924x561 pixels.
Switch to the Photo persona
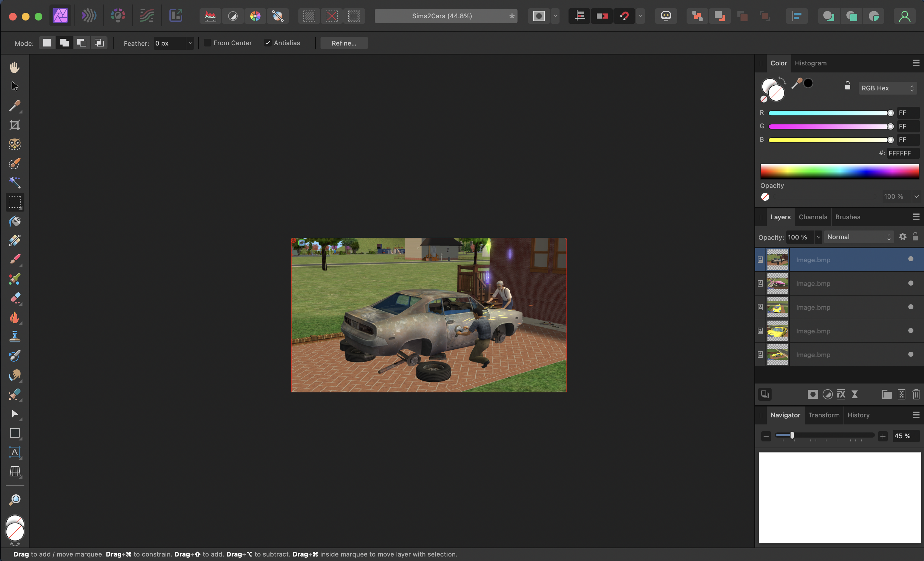(x=60, y=16)
